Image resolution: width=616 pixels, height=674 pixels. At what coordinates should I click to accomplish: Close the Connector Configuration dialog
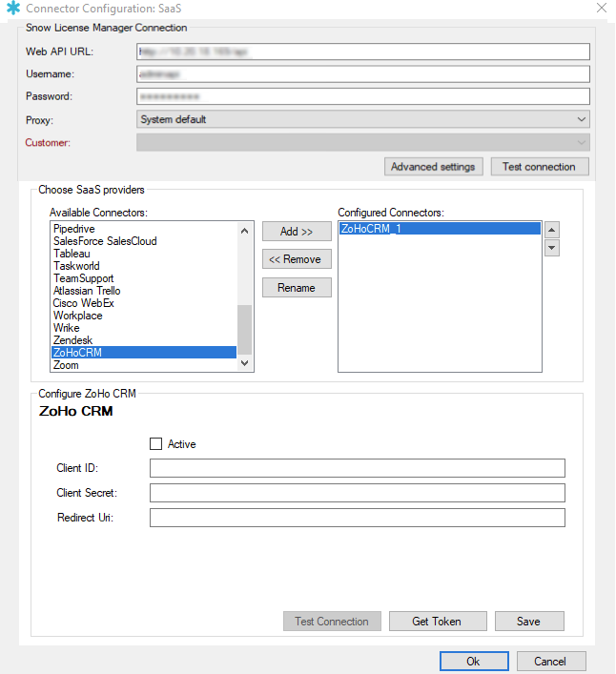(602, 8)
